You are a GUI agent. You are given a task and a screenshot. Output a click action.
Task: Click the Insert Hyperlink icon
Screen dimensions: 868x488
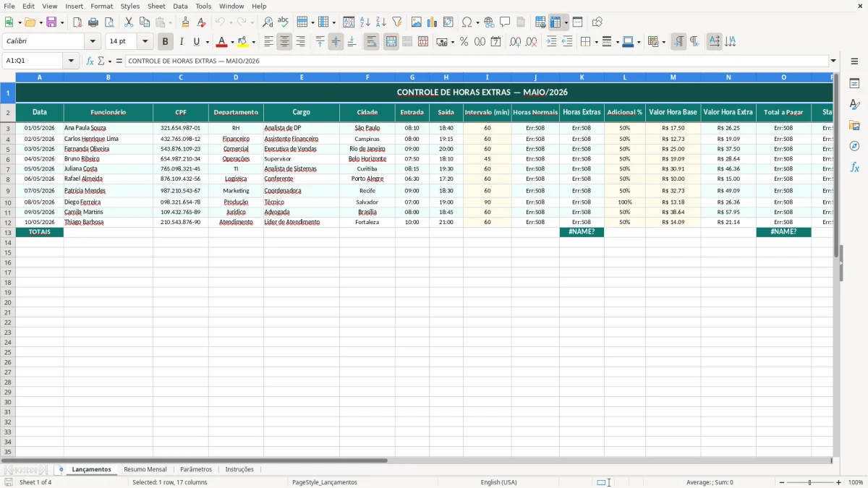point(489,22)
